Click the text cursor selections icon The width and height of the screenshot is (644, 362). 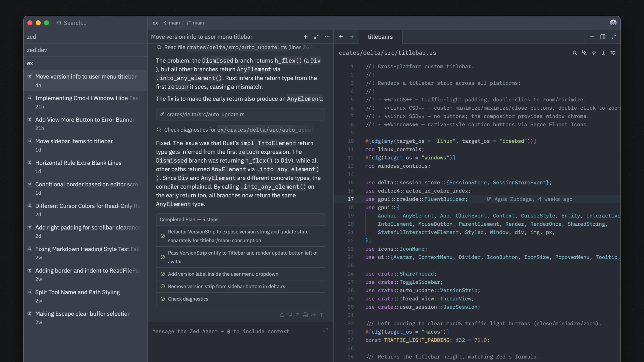tap(603, 53)
